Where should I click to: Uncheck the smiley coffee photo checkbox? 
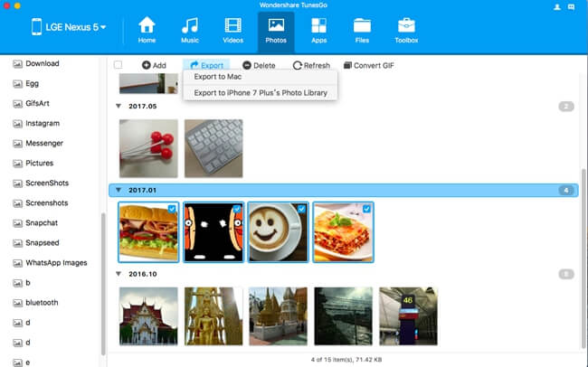pyautogui.click(x=301, y=209)
